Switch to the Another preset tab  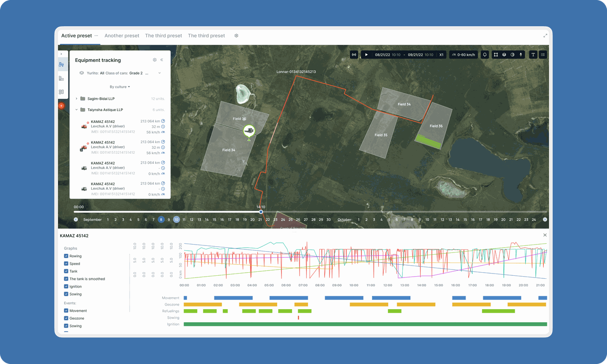122,36
